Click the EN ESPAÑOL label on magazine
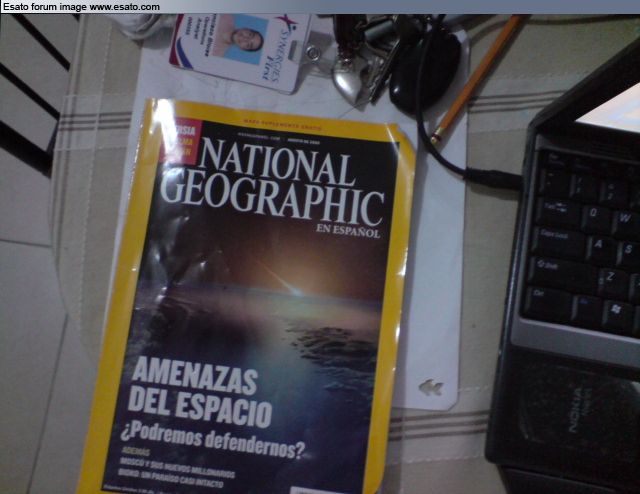The width and height of the screenshot is (640, 494). click(x=348, y=232)
